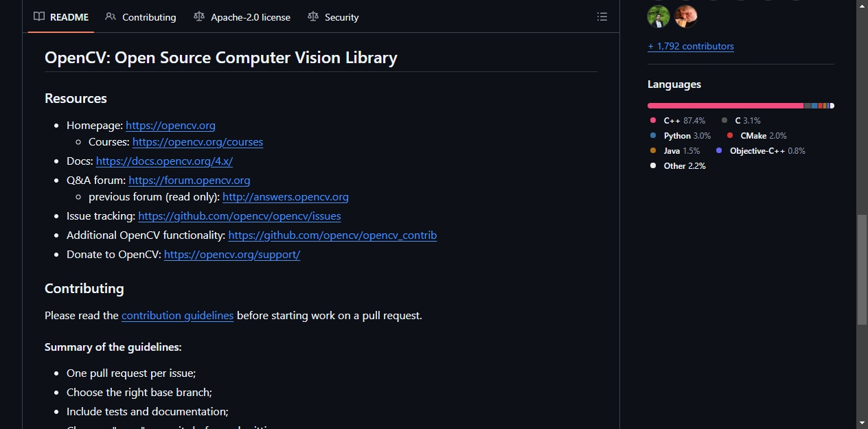This screenshot has height=429, width=868.
Task: Click the 'Choose the right base branch;' item
Action: point(139,393)
